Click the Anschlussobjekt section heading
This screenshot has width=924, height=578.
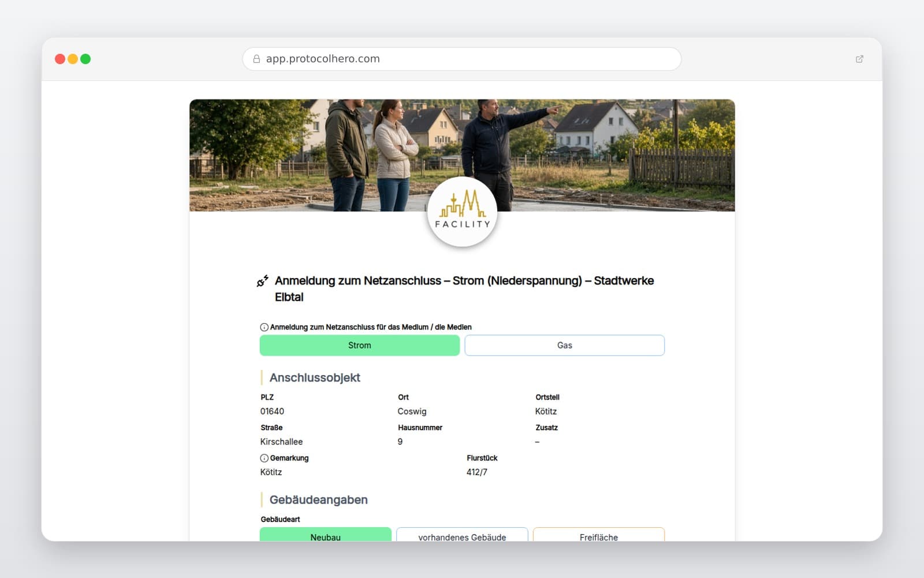[x=315, y=378]
